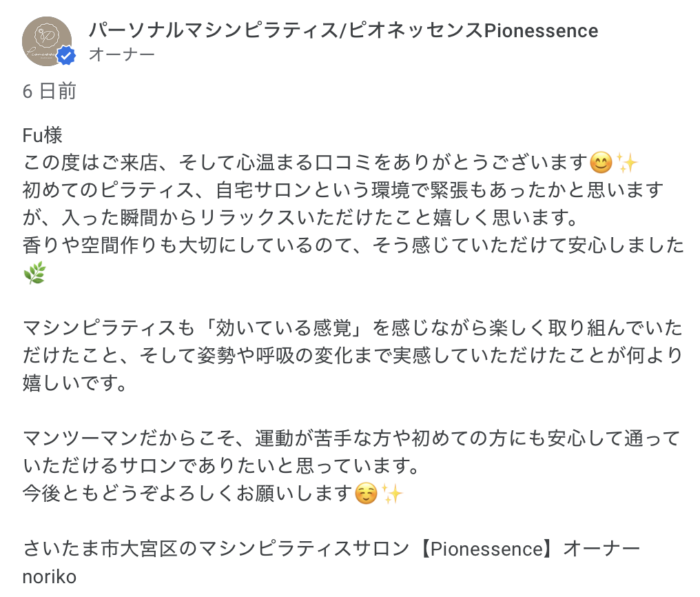Image resolution: width=700 pixels, height=597 pixels.
Task: Click the smiling face emoji after ありがとうございます
Action: (601, 163)
